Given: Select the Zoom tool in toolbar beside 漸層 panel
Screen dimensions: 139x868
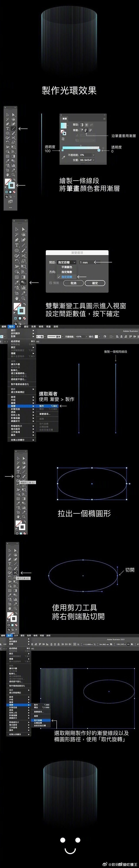Looking at the screenshot, I should [13, 175].
